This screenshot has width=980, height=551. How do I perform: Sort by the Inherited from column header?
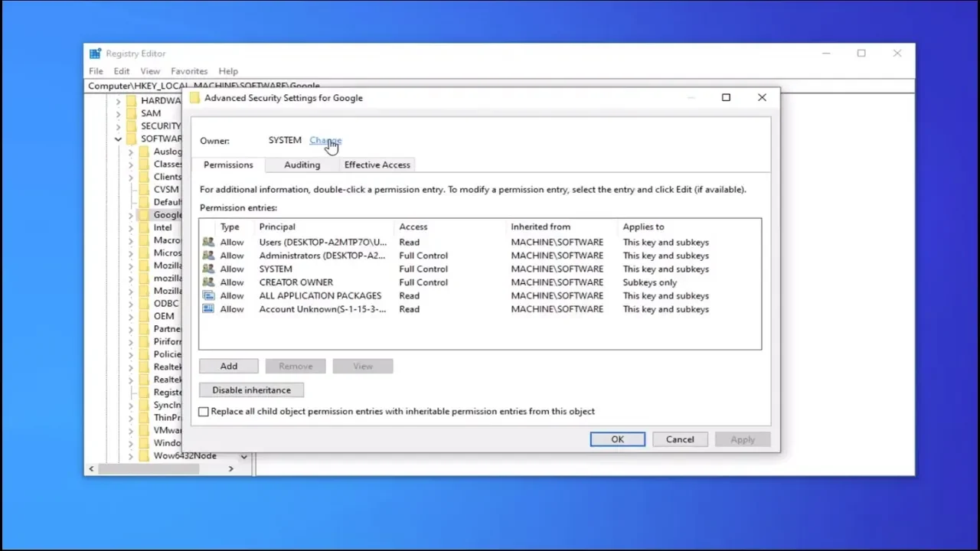pos(541,227)
